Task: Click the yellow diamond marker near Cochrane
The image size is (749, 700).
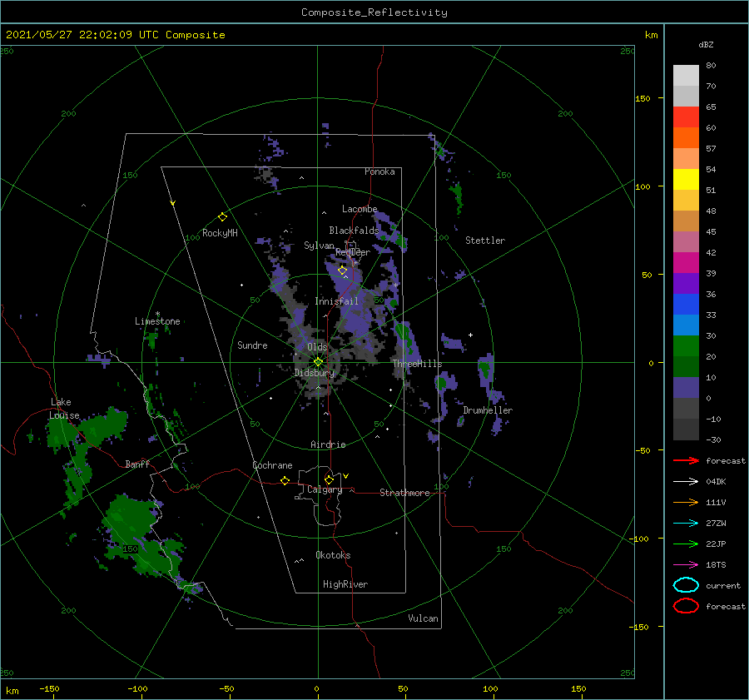Action: [285, 480]
